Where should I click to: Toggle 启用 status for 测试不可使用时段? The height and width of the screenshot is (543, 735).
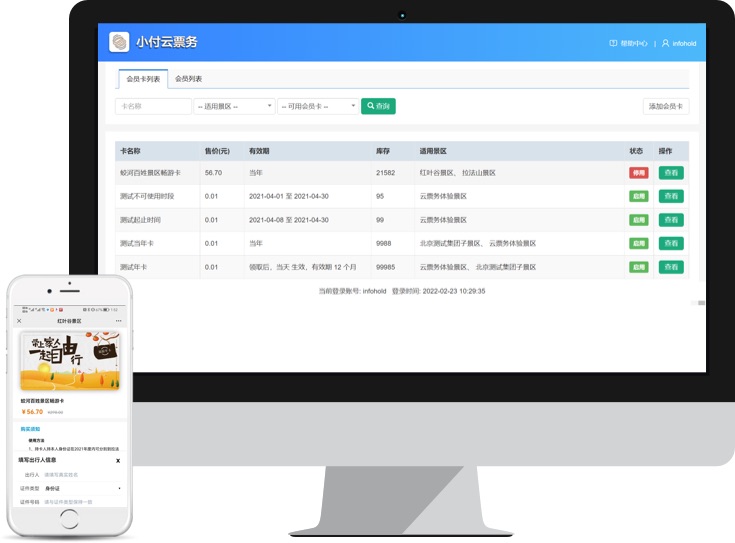638,197
